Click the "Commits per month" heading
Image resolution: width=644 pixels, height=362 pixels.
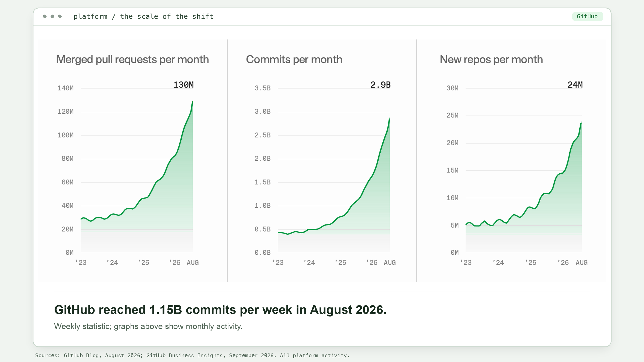(294, 60)
